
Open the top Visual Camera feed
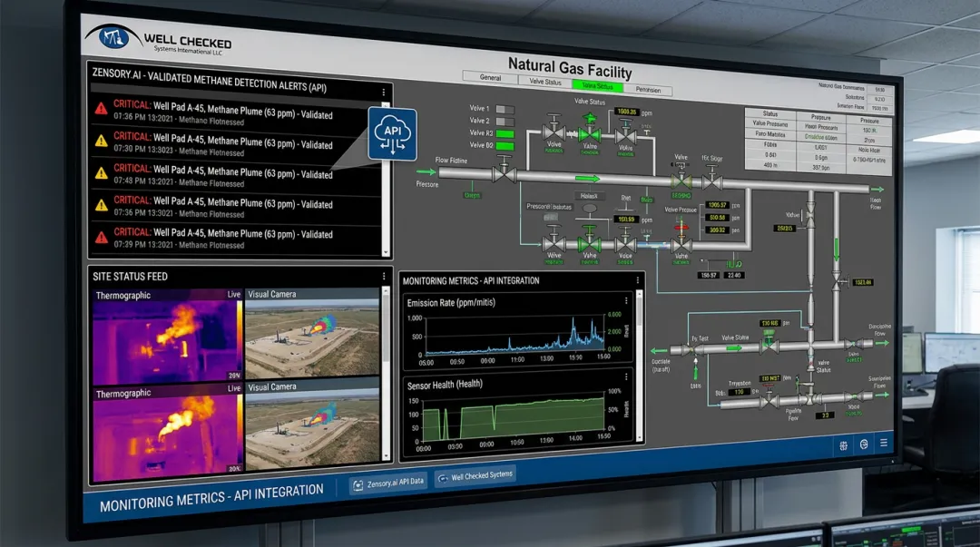coord(312,333)
